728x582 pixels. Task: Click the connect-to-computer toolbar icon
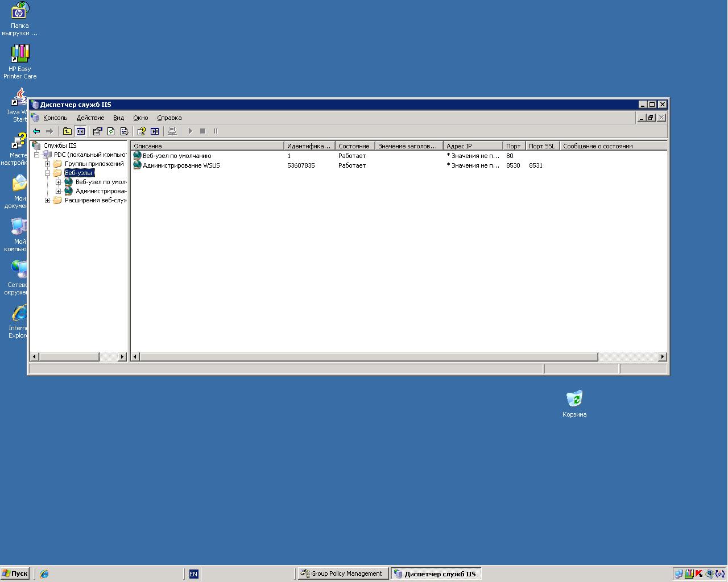click(172, 131)
